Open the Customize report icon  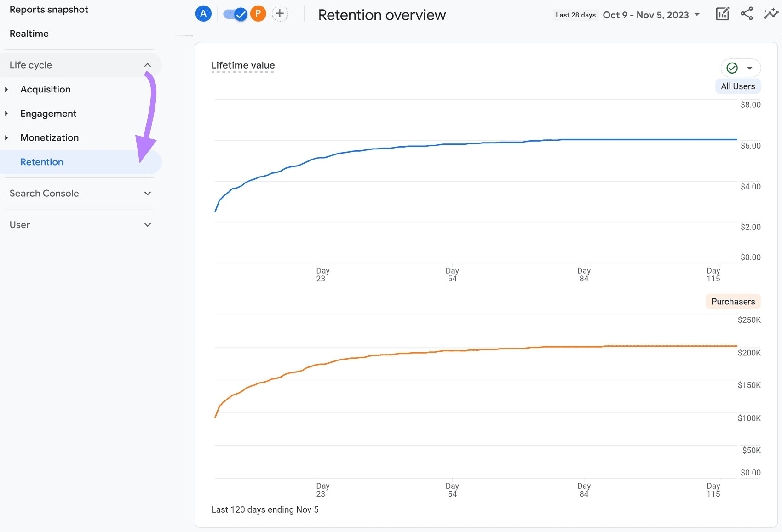(722, 14)
